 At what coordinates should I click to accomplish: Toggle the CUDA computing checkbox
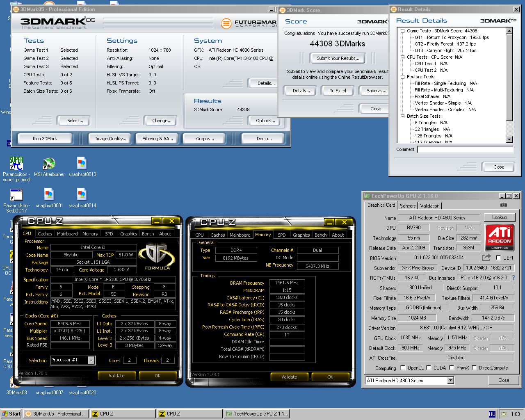[x=429, y=368]
